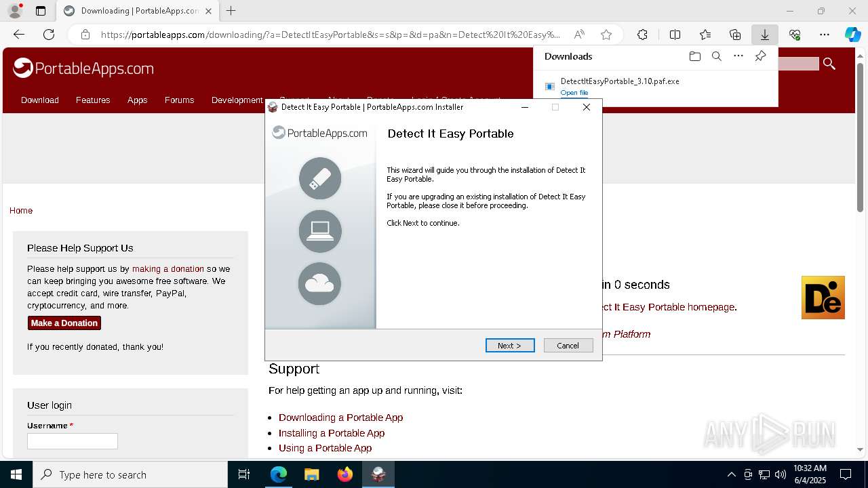The image size is (868, 488).
Task: Open the Download menu item
Action: 40,100
